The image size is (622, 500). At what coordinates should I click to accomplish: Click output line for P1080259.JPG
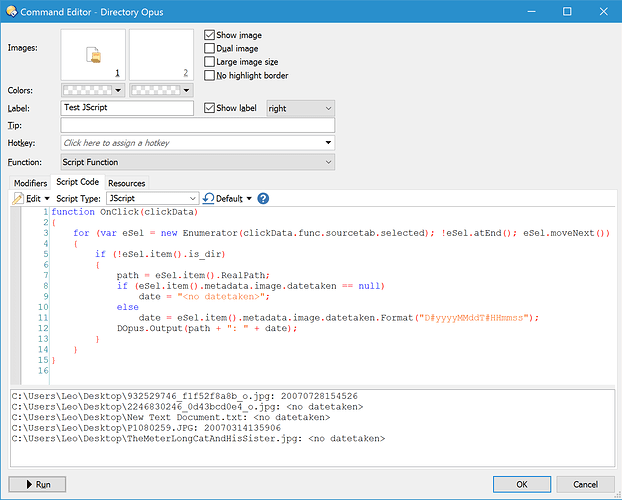tap(146, 428)
